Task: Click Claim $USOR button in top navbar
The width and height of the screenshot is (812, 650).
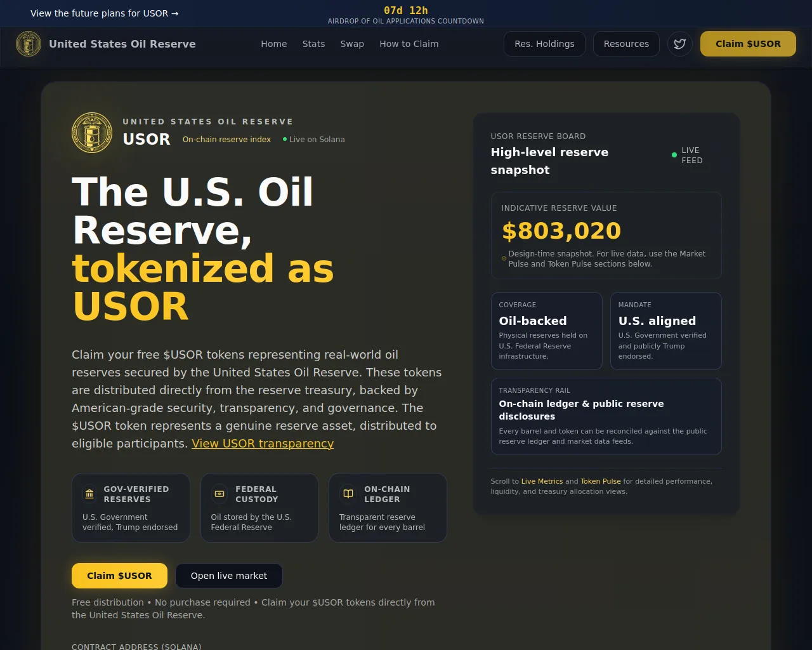Action: pyautogui.click(x=748, y=44)
